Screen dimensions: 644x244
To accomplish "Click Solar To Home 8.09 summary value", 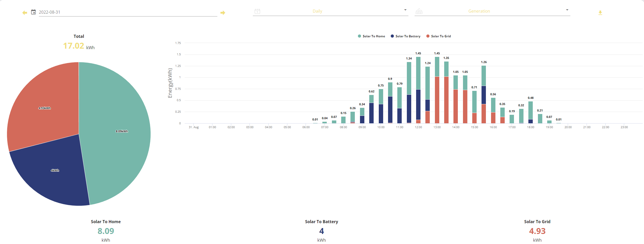I will 106,231.
